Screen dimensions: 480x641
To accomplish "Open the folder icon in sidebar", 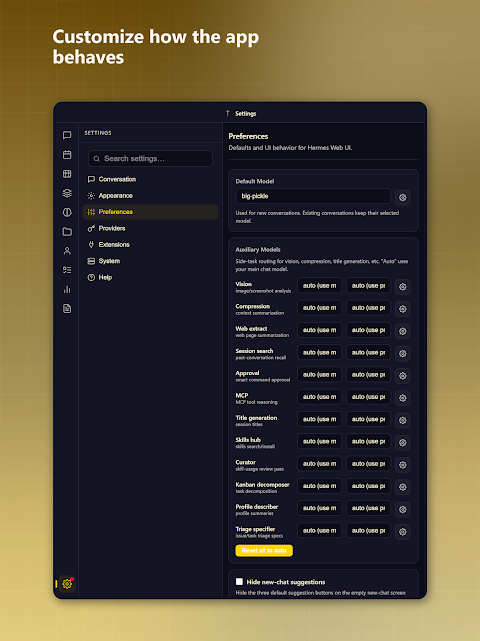I will [x=67, y=231].
